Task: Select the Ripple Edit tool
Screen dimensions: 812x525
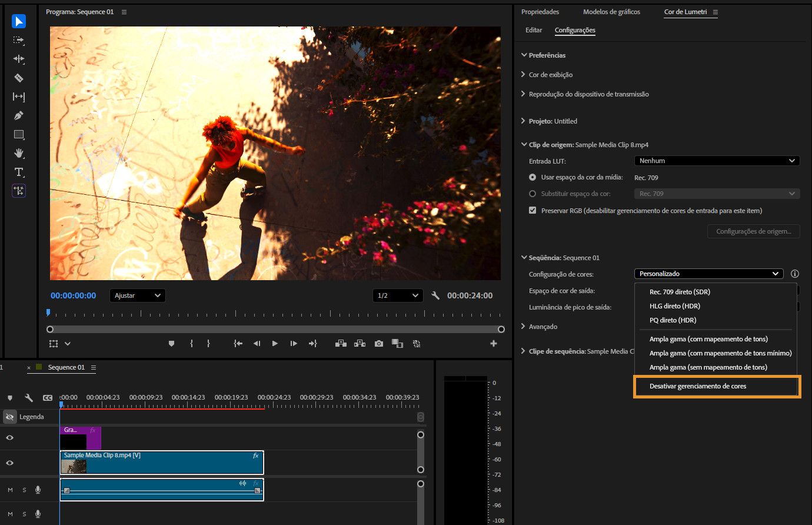Action: tap(19, 59)
